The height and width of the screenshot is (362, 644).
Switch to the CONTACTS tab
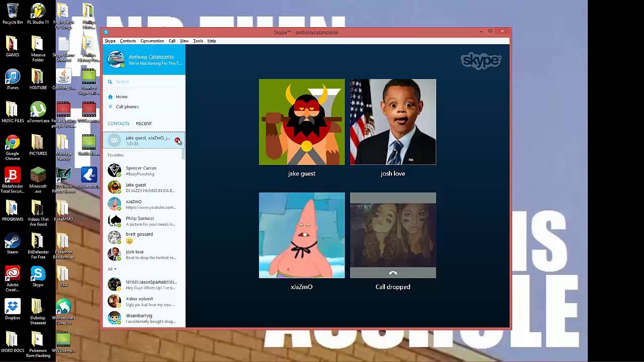click(118, 123)
